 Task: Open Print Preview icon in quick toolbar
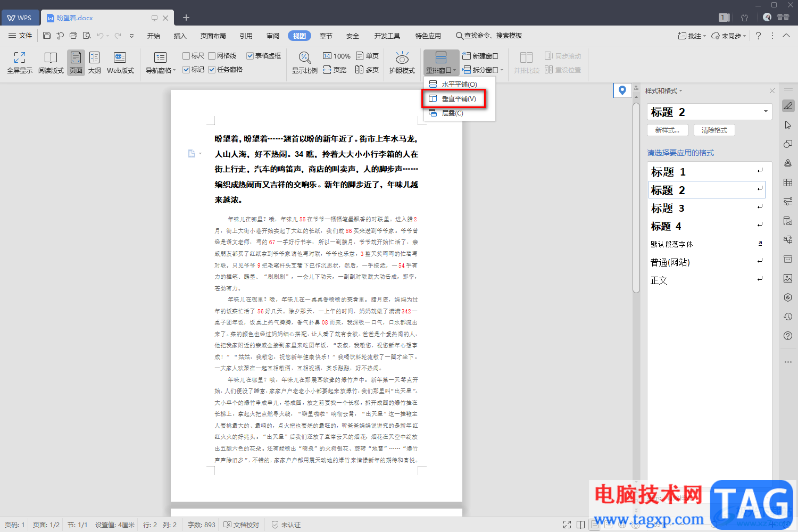(x=87, y=36)
